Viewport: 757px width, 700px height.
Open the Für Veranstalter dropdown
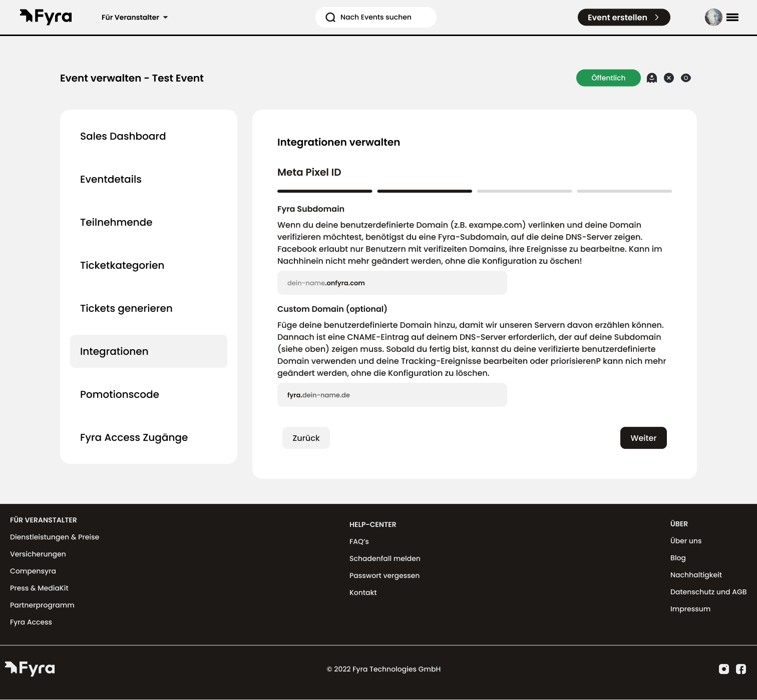tap(135, 17)
